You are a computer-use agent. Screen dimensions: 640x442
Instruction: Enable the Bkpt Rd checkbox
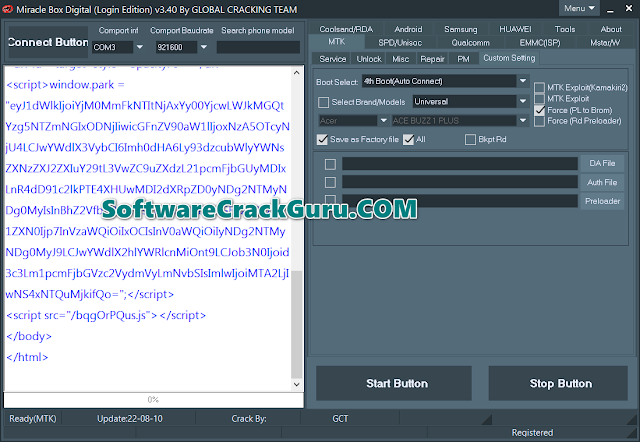click(x=470, y=140)
